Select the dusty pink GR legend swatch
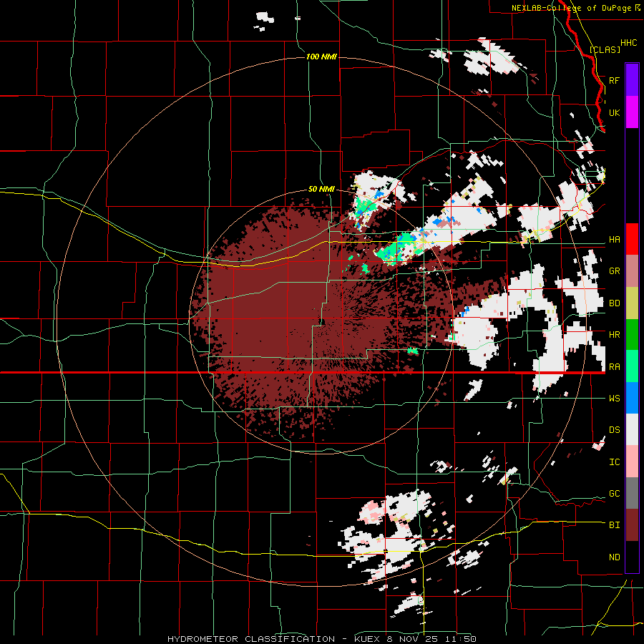This screenshot has height=644, width=644. click(632, 271)
